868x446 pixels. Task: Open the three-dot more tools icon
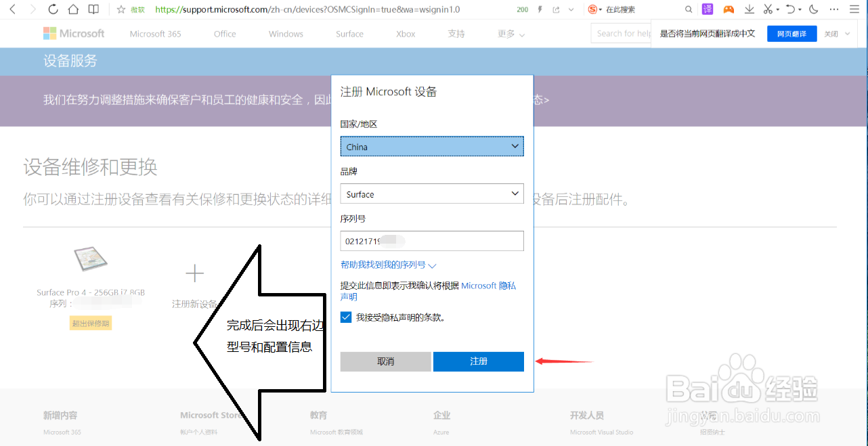(x=835, y=9)
